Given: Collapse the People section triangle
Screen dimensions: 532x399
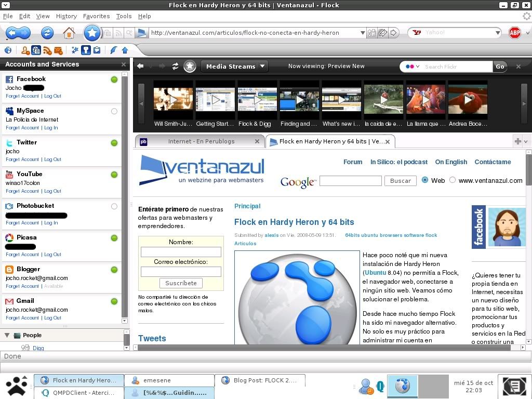Looking at the screenshot, I should 7,335.
